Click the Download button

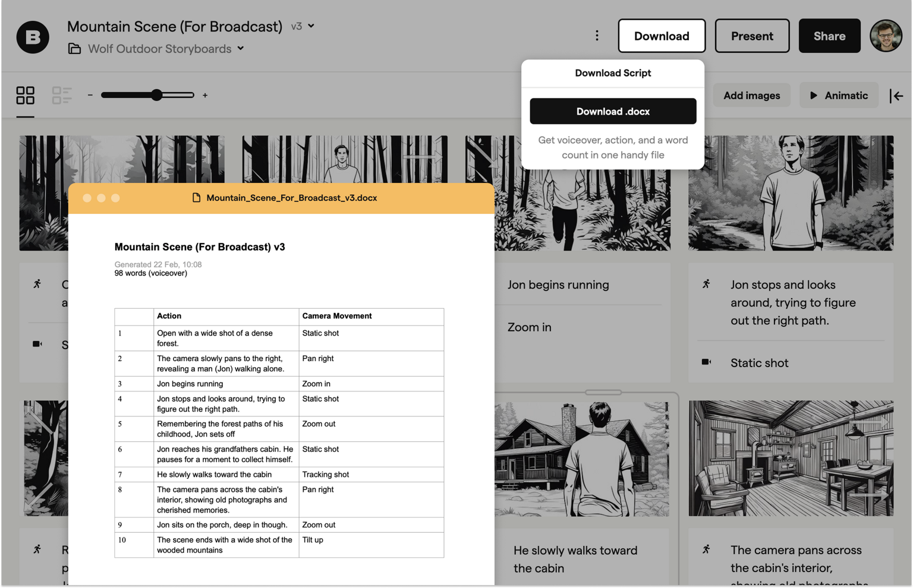point(661,36)
